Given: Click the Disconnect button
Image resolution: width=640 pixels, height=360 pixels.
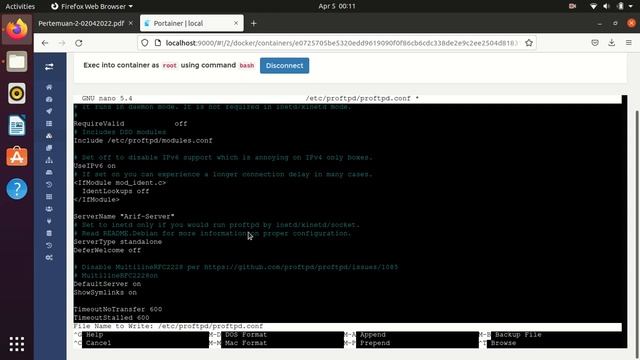Looking at the screenshot, I should (284, 66).
